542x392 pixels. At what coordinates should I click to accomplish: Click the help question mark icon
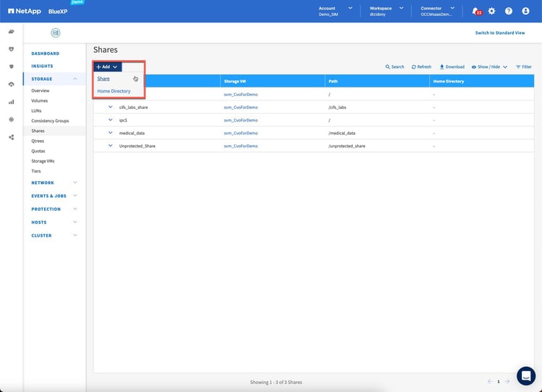(x=509, y=11)
